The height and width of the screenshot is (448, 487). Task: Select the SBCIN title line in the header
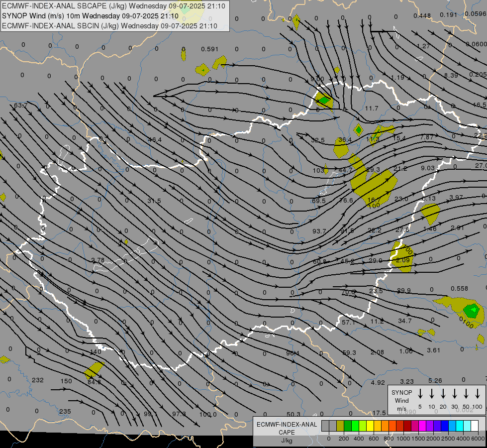109,26
